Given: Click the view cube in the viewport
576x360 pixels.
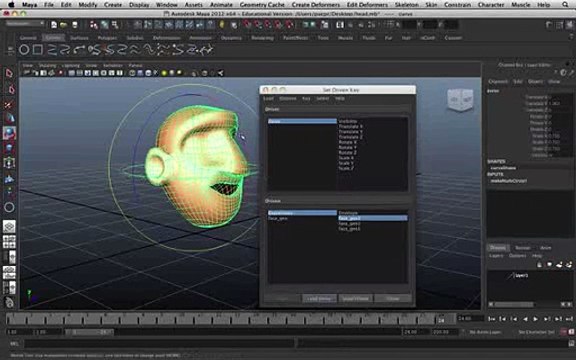Looking at the screenshot, I should [460, 100].
